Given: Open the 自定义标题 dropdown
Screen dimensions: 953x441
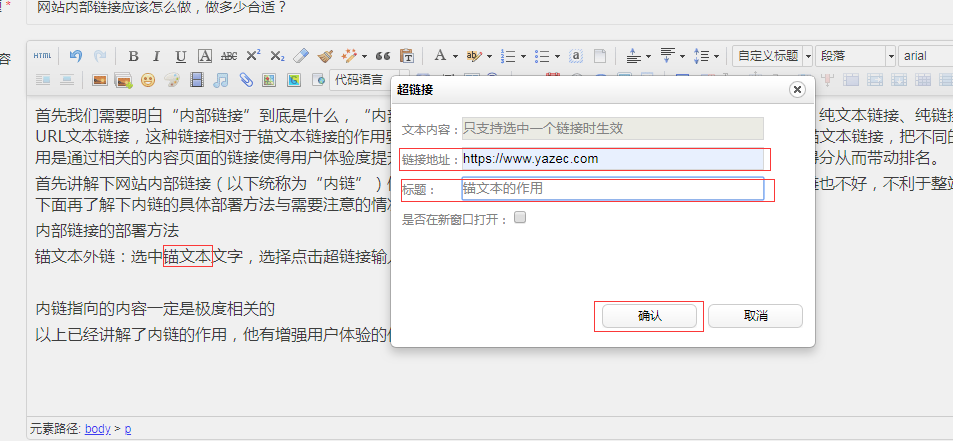Looking at the screenshot, I should [772, 56].
